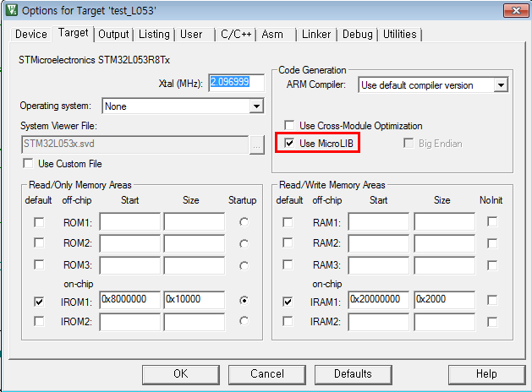
Task: Check the RAM3 default checkbox
Action: coord(288,264)
